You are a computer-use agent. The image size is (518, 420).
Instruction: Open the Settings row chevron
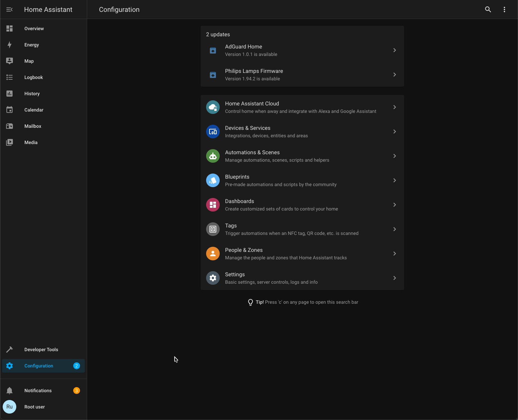click(x=395, y=278)
